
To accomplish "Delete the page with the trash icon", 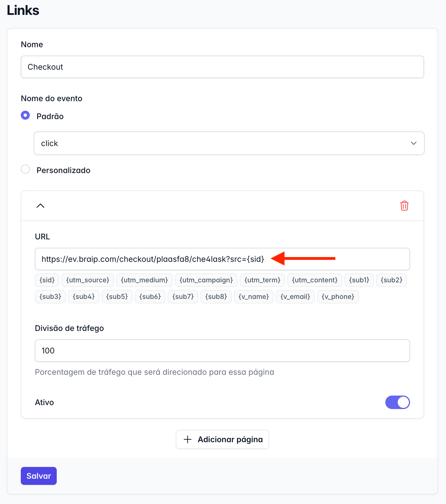I will point(404,206).
